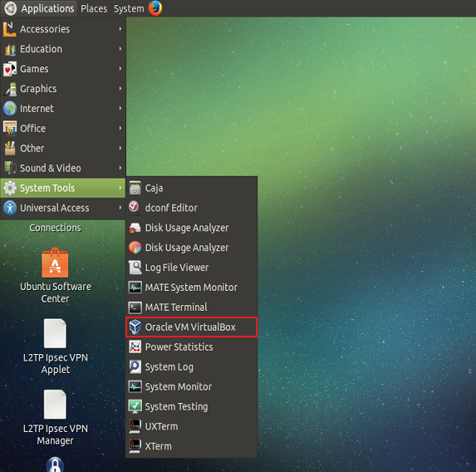Image resolution: width=476 pixels, height=472 pixels.
Task: Open the XTerm entry
Action: tap(191, 446)
